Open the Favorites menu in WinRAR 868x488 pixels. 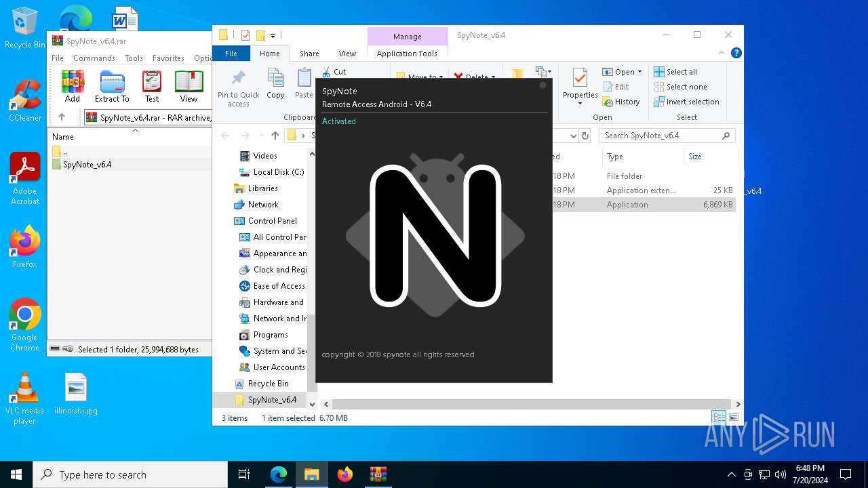tap(168, 58)
